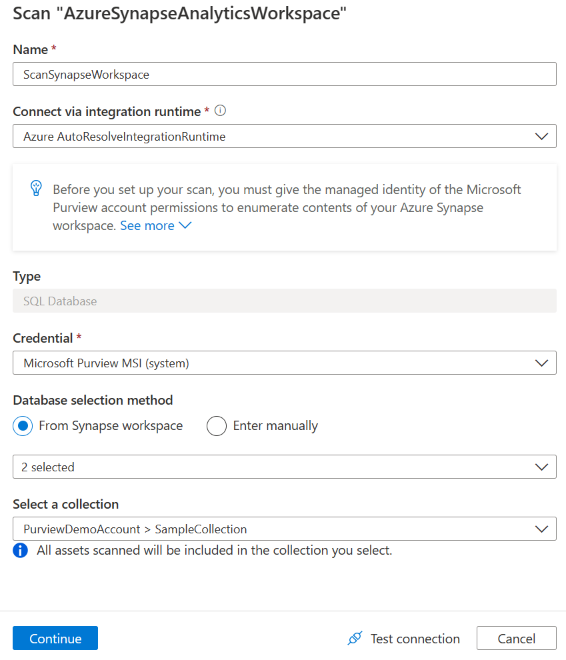Click the Database selection method label
Viewport: 566px width, 660px height.
[x=93, y=400]
